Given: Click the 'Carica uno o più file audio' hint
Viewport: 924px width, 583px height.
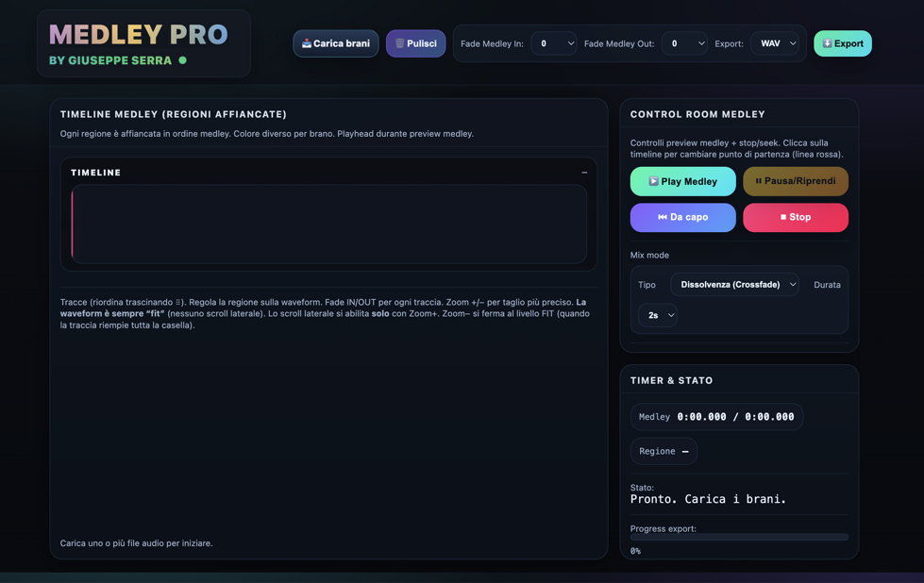Looking at the screenshot, I should pos(136,543).
